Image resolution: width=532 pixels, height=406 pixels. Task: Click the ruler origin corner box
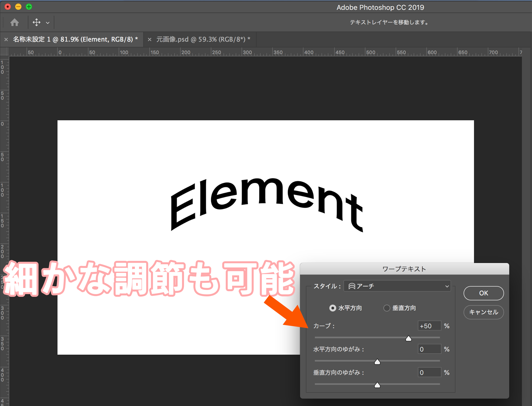click(x=4, y=52)
